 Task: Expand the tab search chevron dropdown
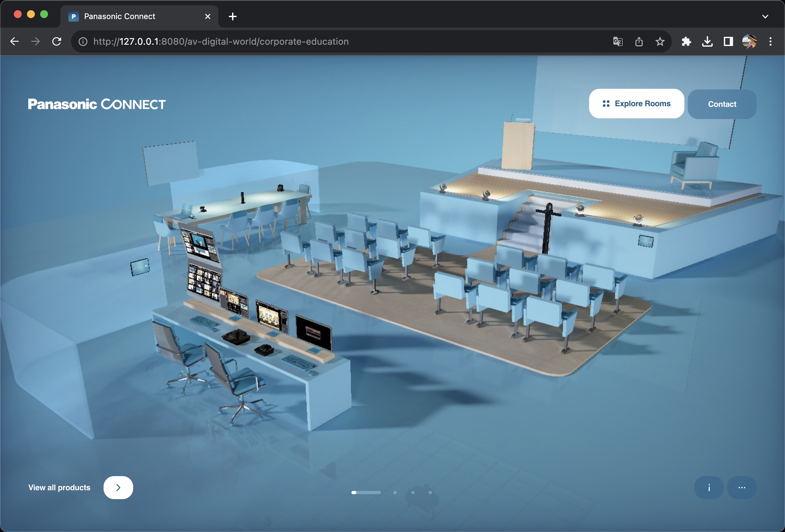(x=765, y=16)
